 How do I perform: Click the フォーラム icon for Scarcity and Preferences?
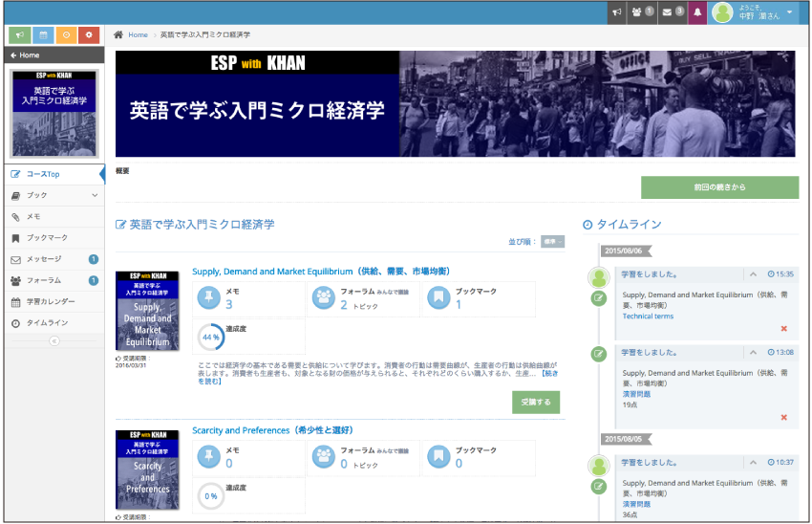324,457
